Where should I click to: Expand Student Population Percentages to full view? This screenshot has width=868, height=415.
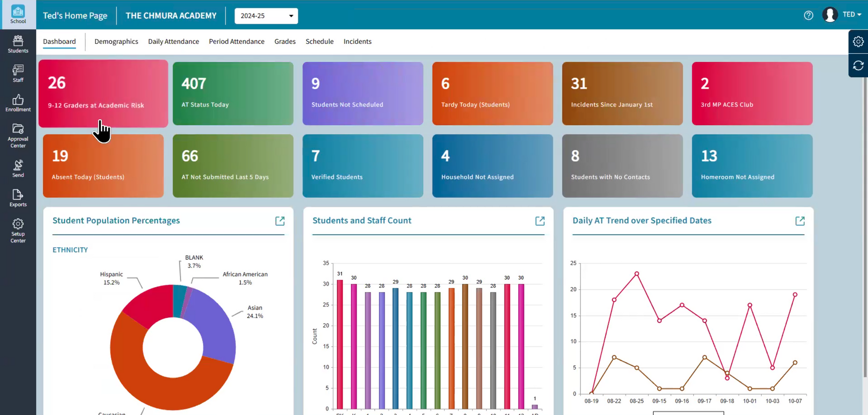pos(280,221)
